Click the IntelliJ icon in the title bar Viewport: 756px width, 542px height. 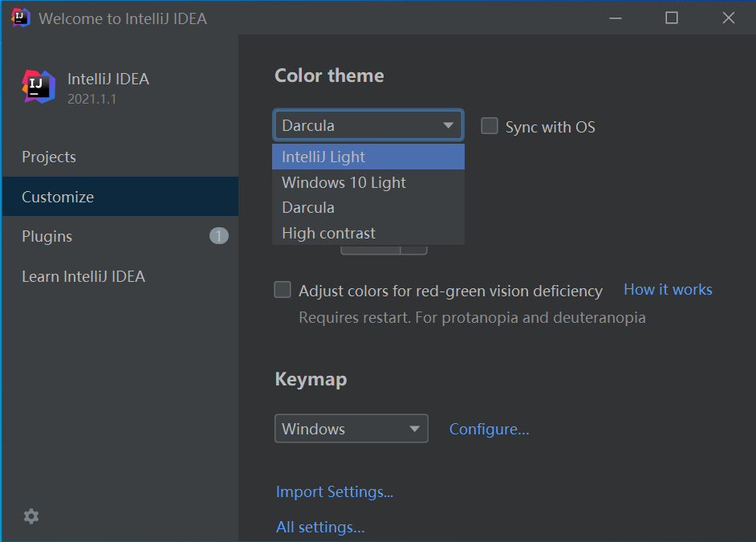click(x=21, y=18)
